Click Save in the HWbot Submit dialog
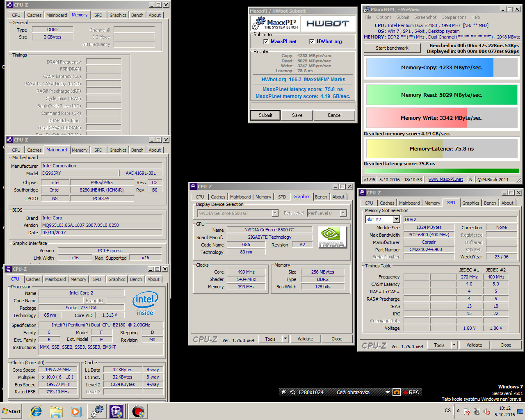The width and height of the screenshot is (525, 420). coord(297,115)
